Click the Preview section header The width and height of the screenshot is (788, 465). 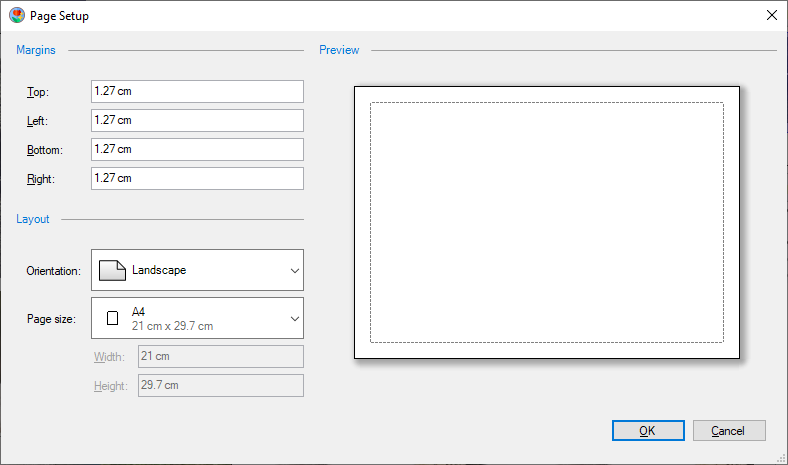339,50
